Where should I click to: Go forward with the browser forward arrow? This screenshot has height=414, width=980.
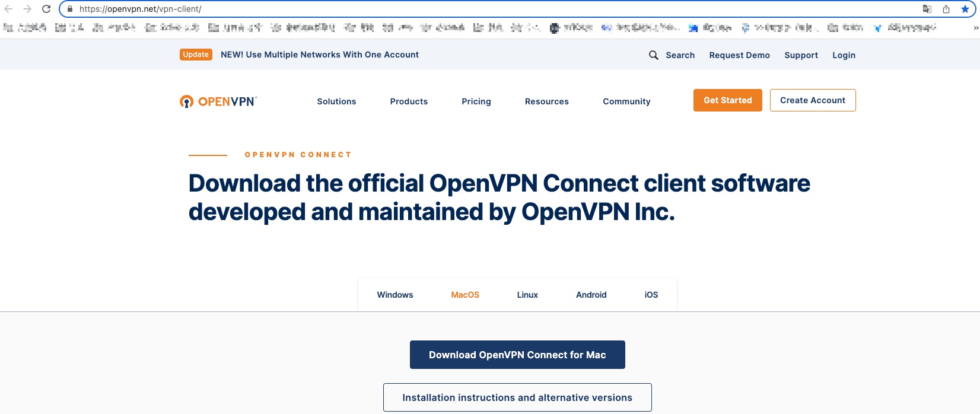click(27, 9)
